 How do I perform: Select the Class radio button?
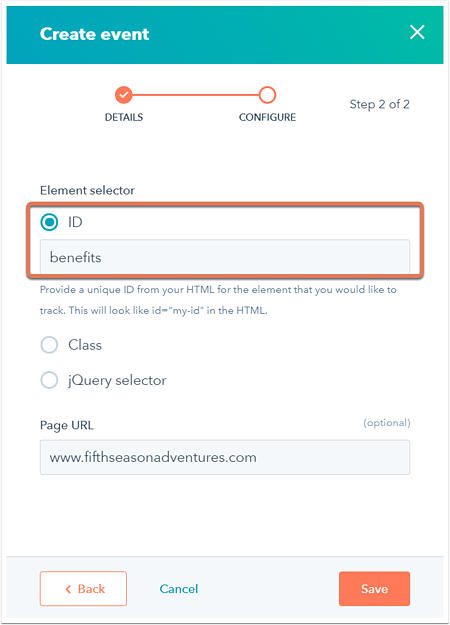[x=49, y=345]
